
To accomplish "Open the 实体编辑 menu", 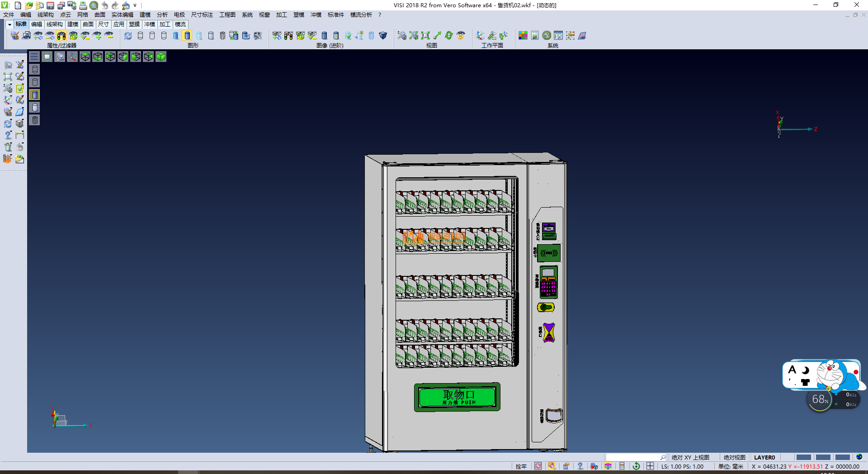I will 122,15.
